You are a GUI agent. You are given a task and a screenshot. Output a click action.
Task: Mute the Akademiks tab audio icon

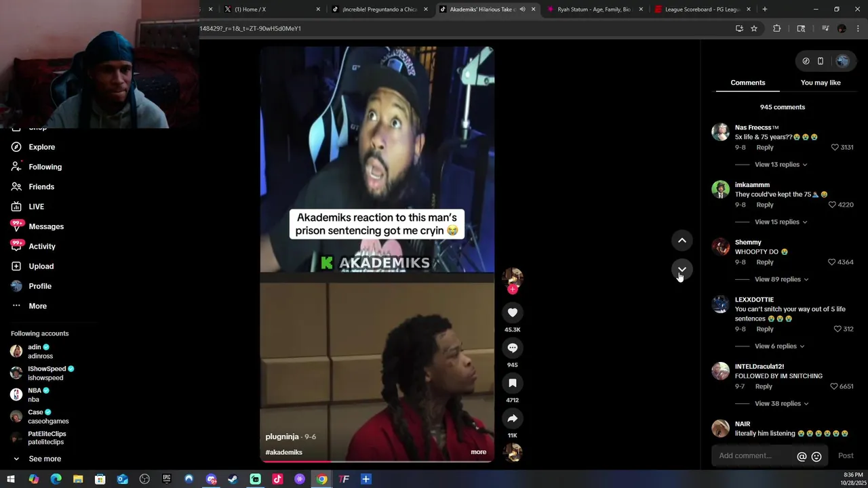[522, 9]
